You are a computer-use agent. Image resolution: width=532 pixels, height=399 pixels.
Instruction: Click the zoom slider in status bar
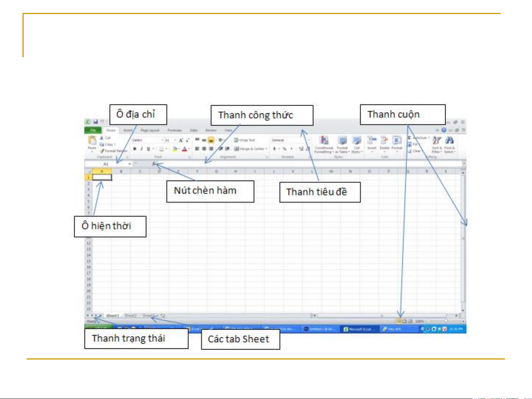coord(446,321)
